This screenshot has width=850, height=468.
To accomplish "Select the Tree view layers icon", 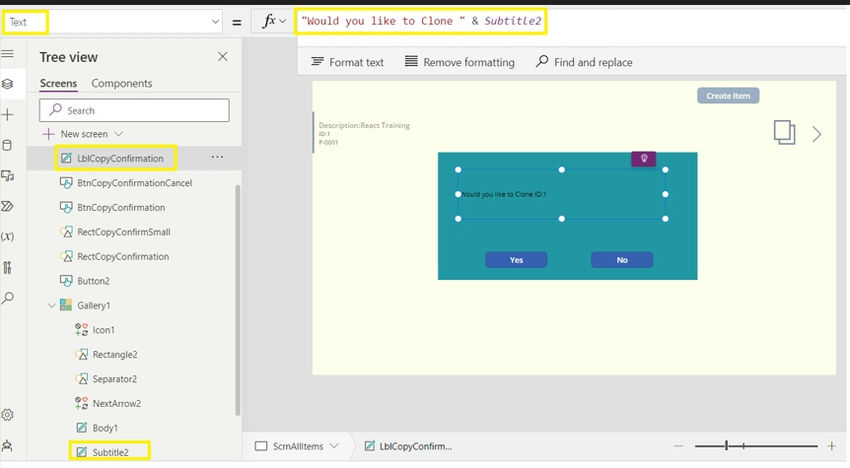I will click(x=8, y=84).
